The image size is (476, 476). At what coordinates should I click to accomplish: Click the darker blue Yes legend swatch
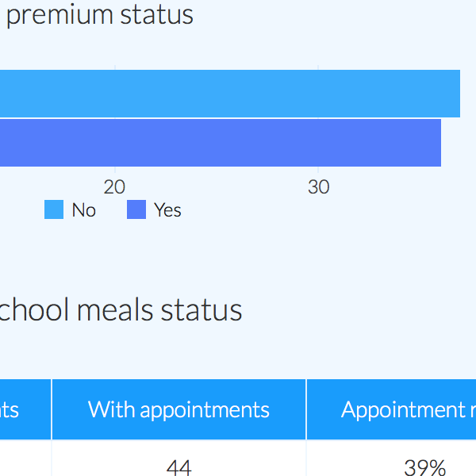[x=136, y=210]
